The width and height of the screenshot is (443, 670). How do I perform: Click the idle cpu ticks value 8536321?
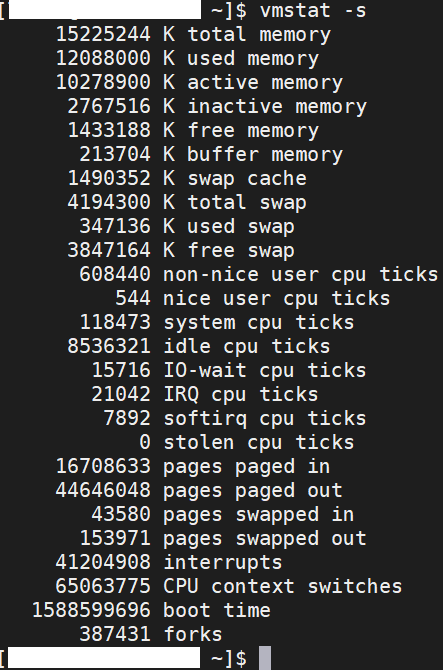[109, 346]
